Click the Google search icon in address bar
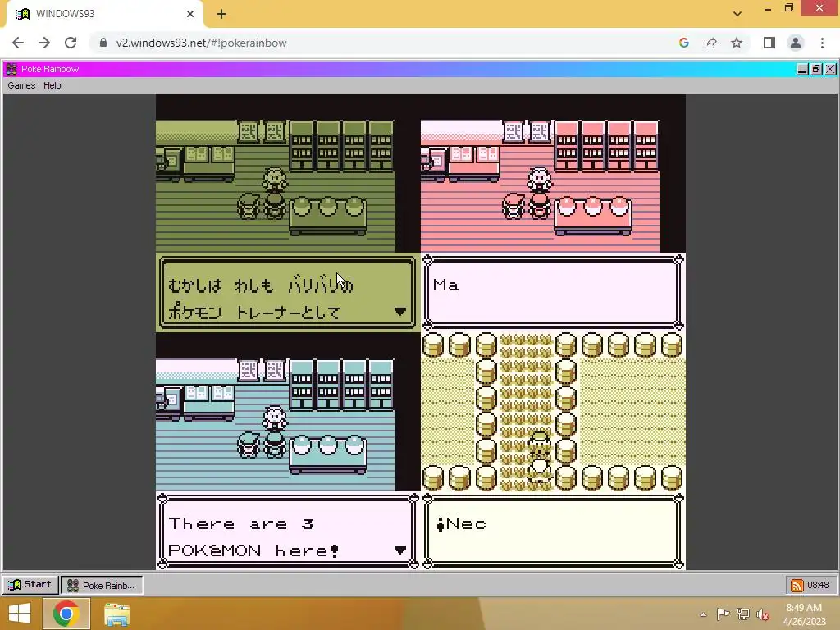This screenshot has height=630, width=840. [683, 43]
